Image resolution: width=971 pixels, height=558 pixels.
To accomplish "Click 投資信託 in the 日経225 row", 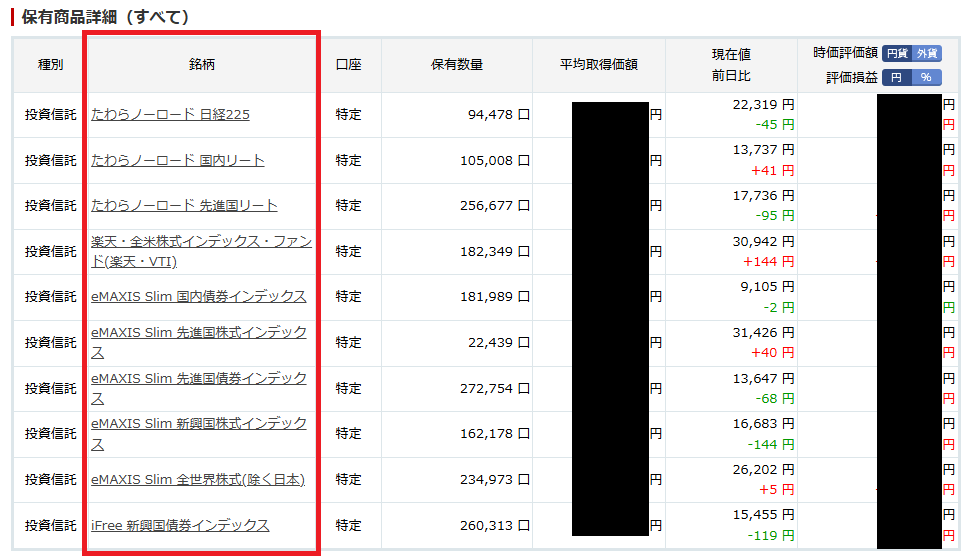I will tap(51, 115).
